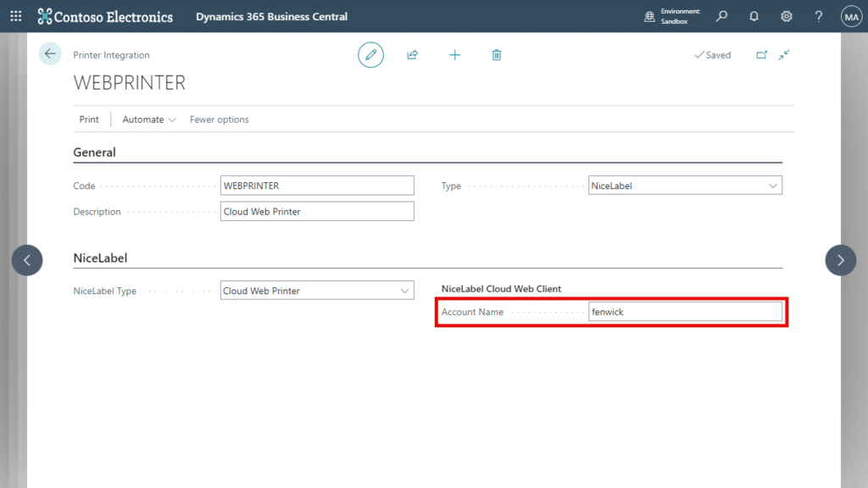Open notifications bell
The height and width of the screenshot is (488, 868).
click(754, 16)
